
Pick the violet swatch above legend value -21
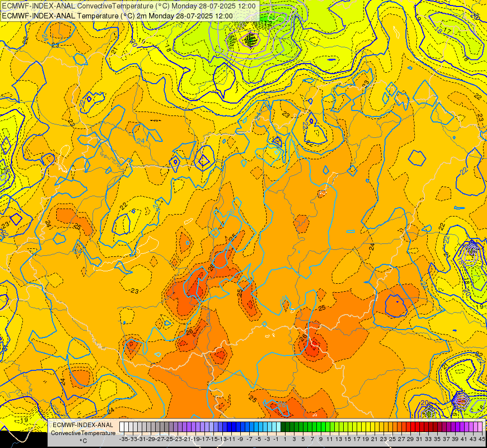(185, 427)
